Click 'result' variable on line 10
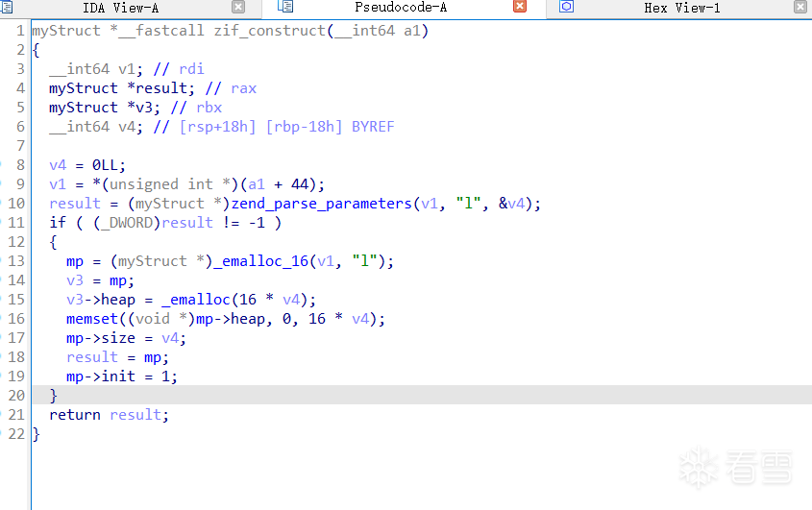Viewport: 812px width, 510px height. (x=75, y=204)
